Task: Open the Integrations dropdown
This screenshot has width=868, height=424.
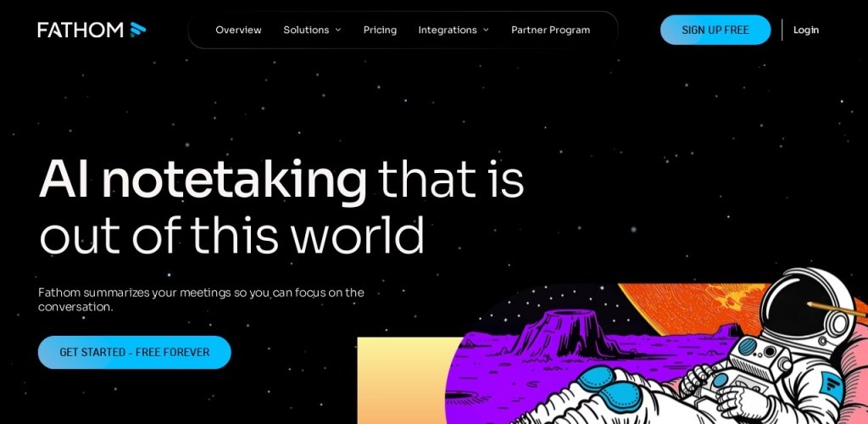Action: click(453, 30)
